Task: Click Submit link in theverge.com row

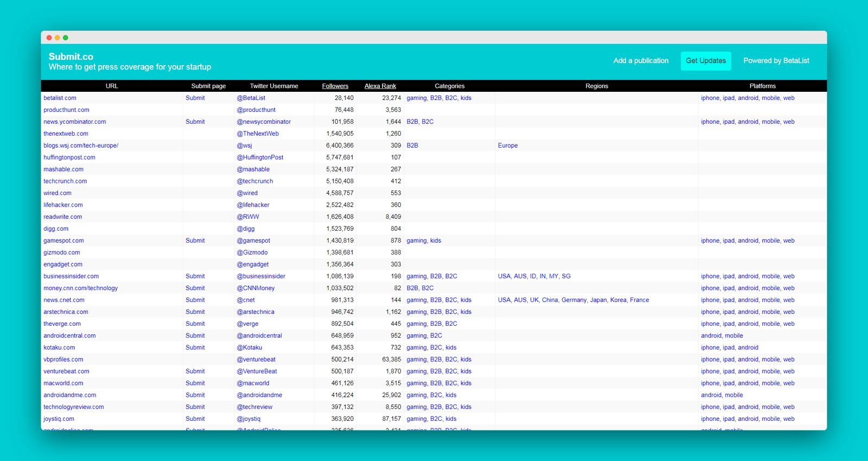Action: point(195,324)
